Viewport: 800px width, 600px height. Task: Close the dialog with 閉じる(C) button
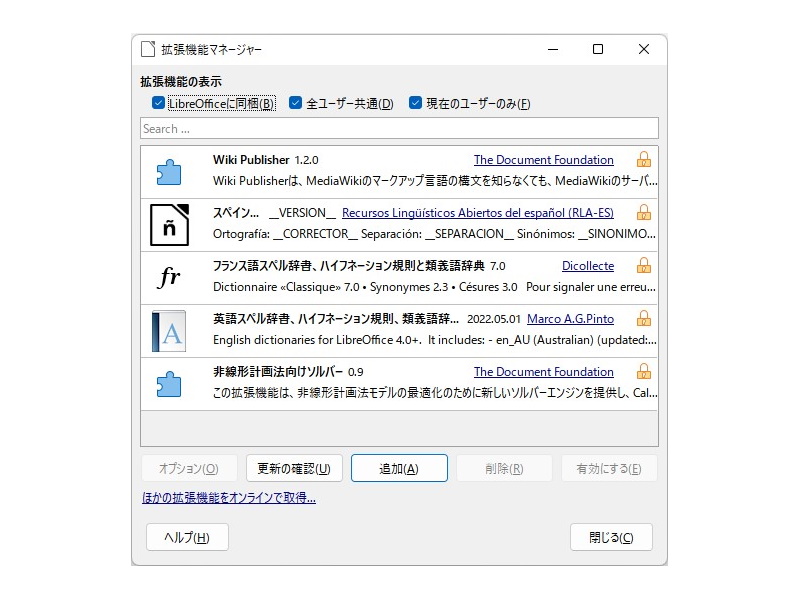[x=611, y=537]
